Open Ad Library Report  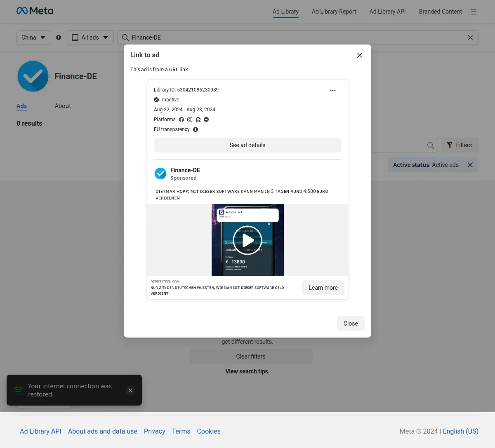[334, 12]
